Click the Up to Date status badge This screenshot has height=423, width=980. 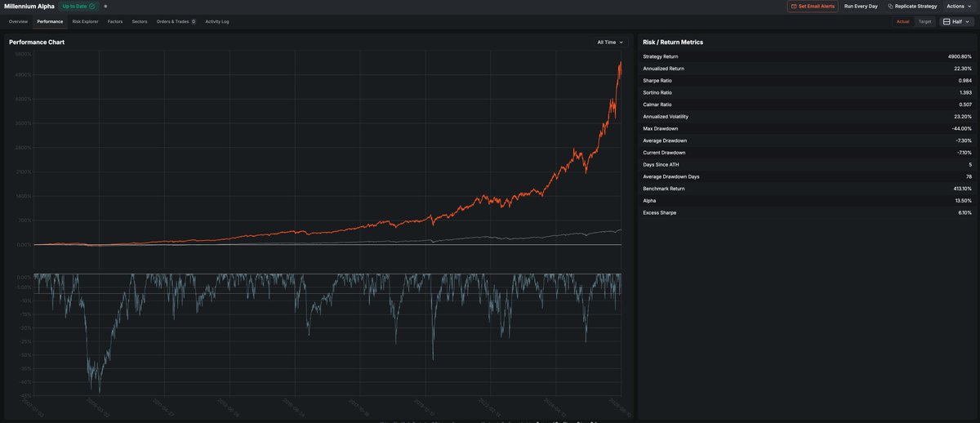[78, 6]
